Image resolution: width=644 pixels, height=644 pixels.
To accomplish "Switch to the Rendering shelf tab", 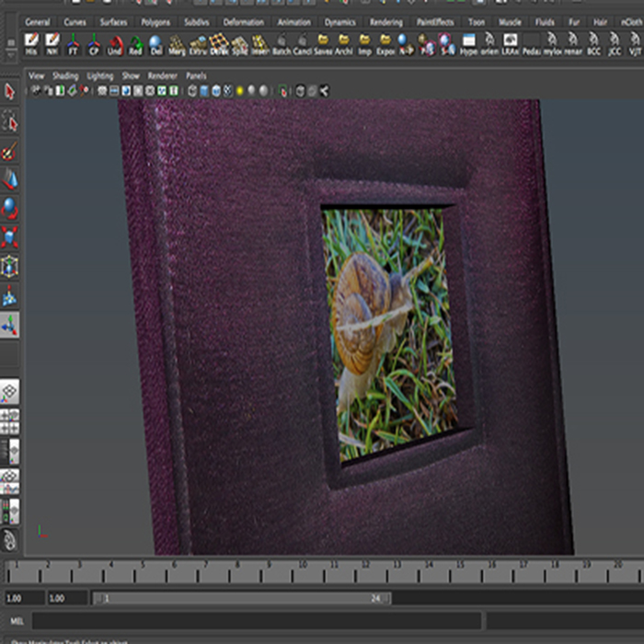I will (x=386, y=22).
